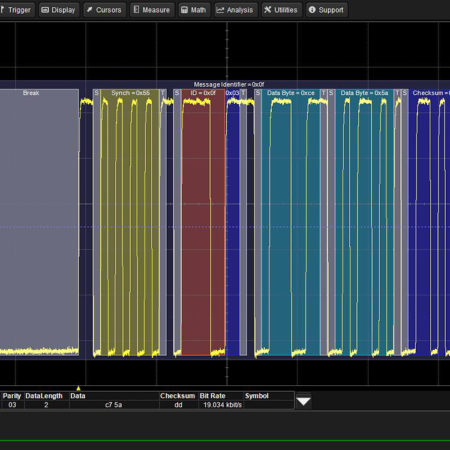Select the red ID = 0x0f block

coord(203,222)
